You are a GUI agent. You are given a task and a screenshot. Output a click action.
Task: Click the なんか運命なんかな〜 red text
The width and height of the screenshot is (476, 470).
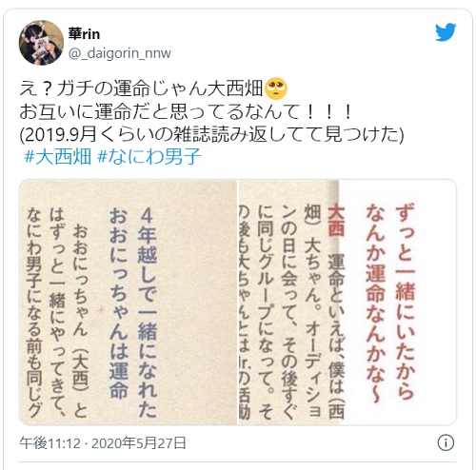375,303
